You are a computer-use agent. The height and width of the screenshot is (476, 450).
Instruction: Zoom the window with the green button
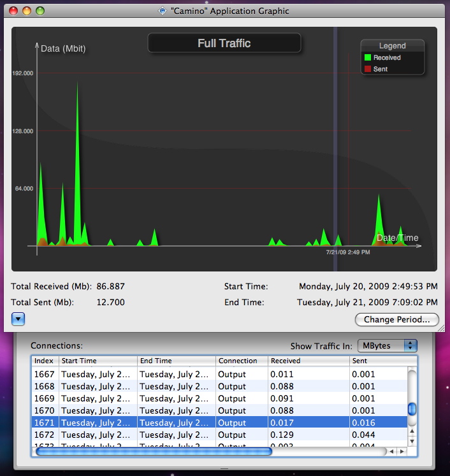(x=40, y=11)
